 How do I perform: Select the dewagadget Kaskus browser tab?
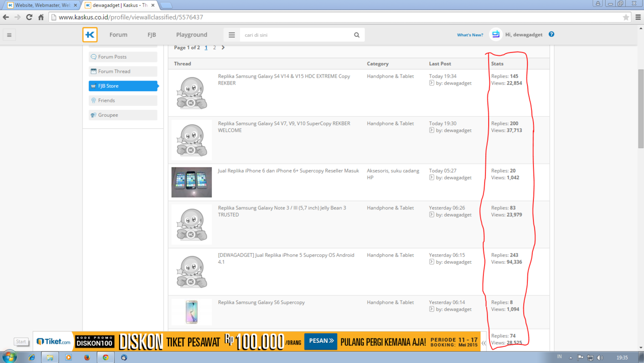pyautogui.click(x=119, y=5)
